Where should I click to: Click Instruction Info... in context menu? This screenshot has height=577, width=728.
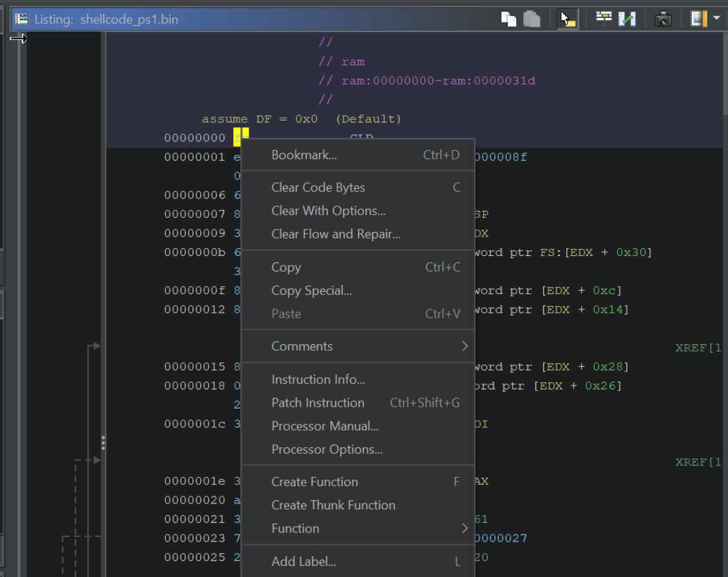[318, 380]
